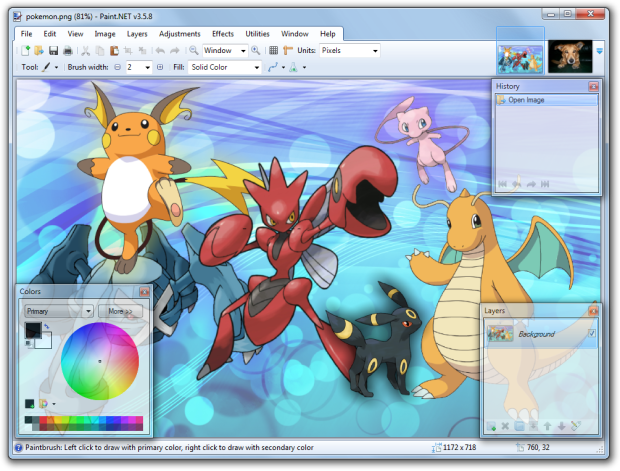Click the fast-forward-to-end button in History

[545, 184]
